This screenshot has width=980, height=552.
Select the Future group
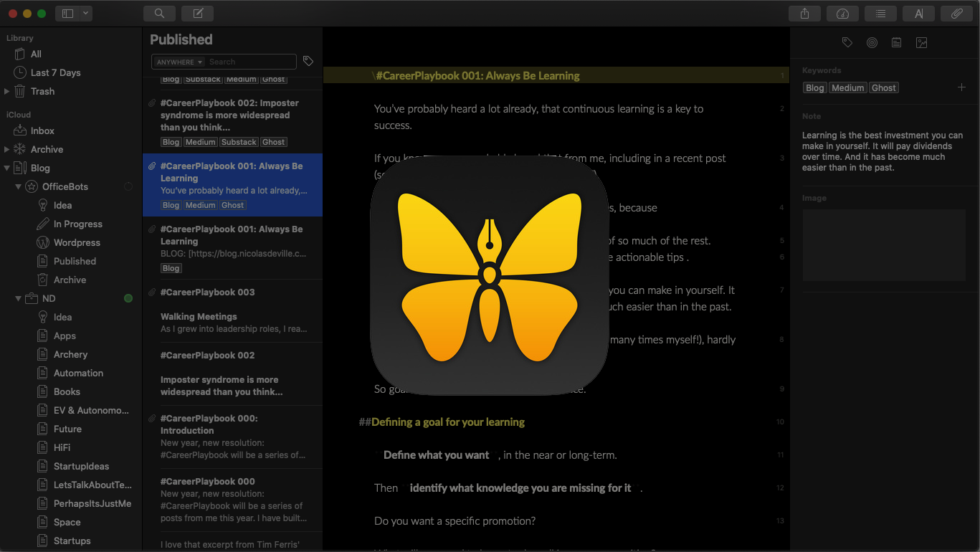point(67,429)
